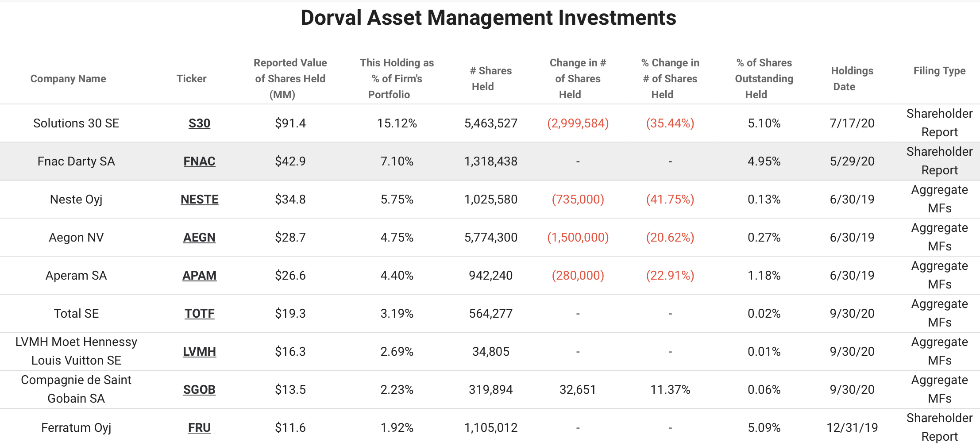Viewport: 980px width, 446px height.
Task: Open the FRU ticker link
Action: [199, 428]
